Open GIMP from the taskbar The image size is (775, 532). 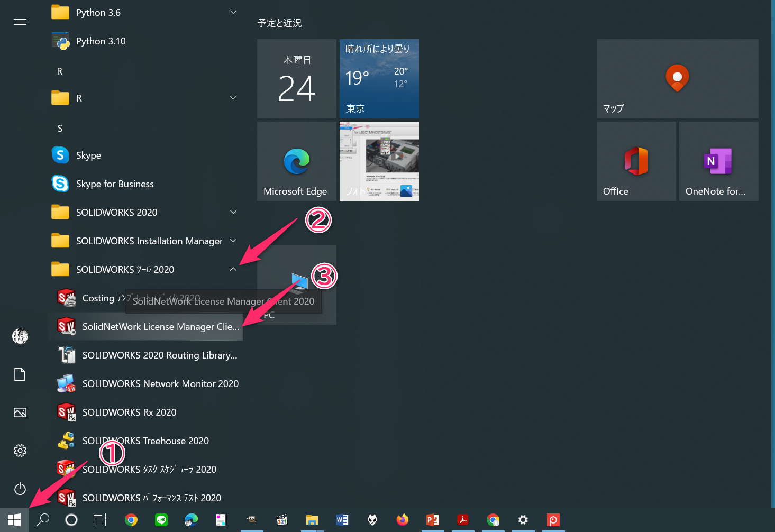[x=252, y=520]
